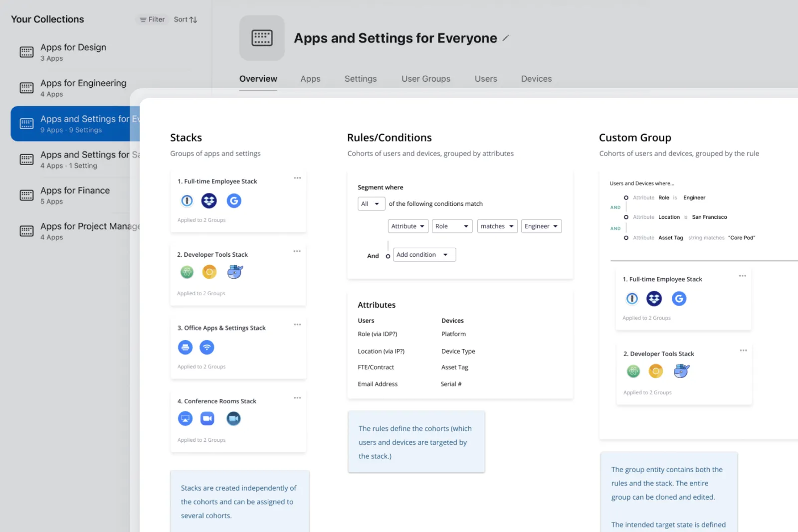Click the Wi-Fi icon in the Office Apps & Settings Stack
This screenshot has height=532, width=798.
(x=207, y=347)
